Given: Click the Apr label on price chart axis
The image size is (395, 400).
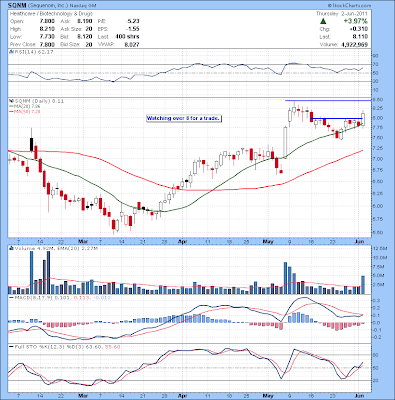Looking at the screenshot, I should [182, 241].
